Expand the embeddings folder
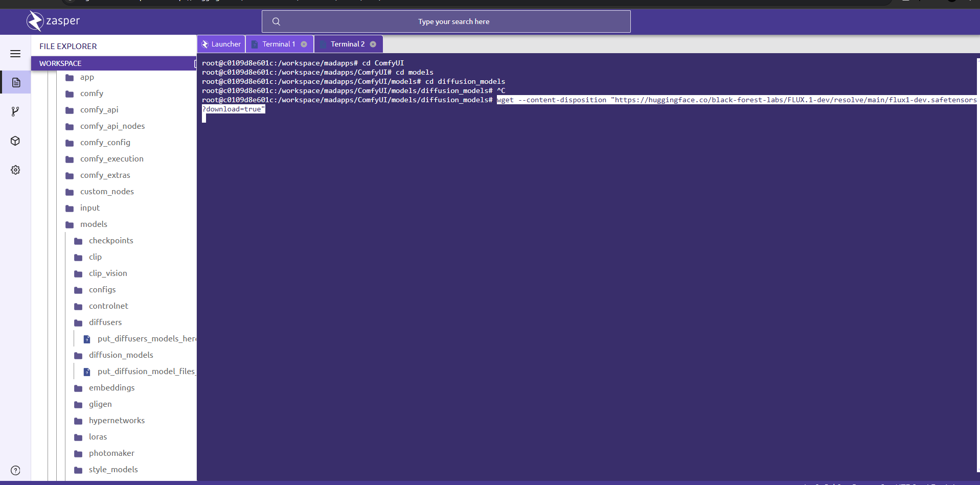This screenshot has height=485, width=980. [x=112, y=388]
